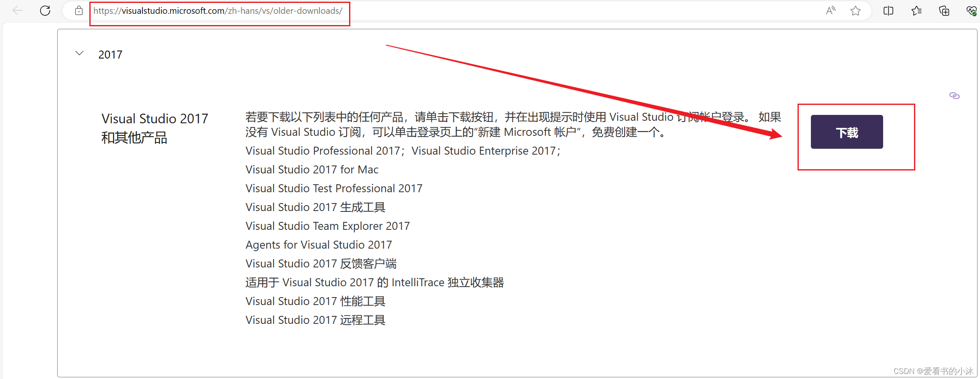Open the Browser essentials heart icon
980x379 pixels.
coord(972,11)
